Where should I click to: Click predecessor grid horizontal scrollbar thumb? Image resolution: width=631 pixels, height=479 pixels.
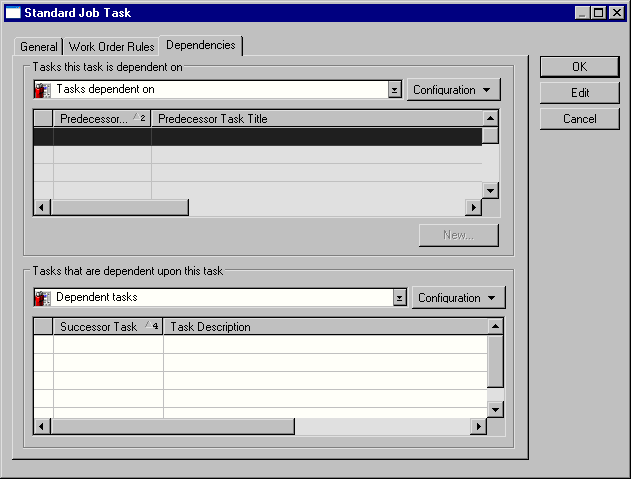[x=120, y=207]
